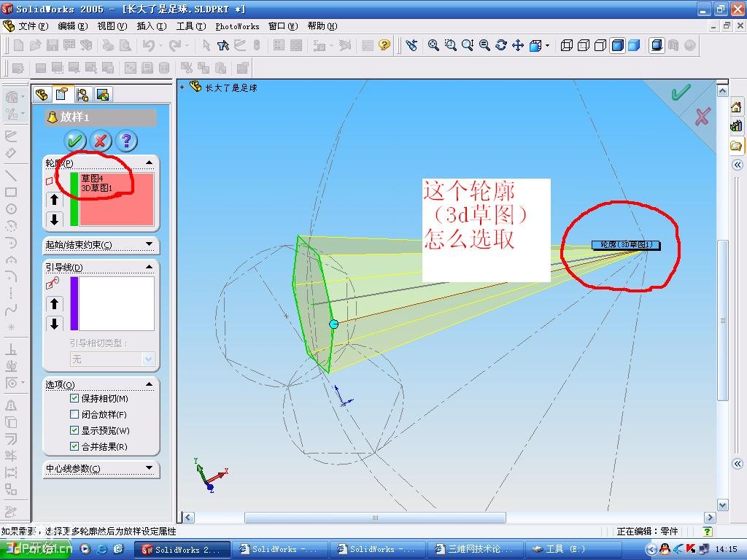747x560 pixels.
Task: Toggle the 合并结果(R) checkbox
Action: point(74,446)
